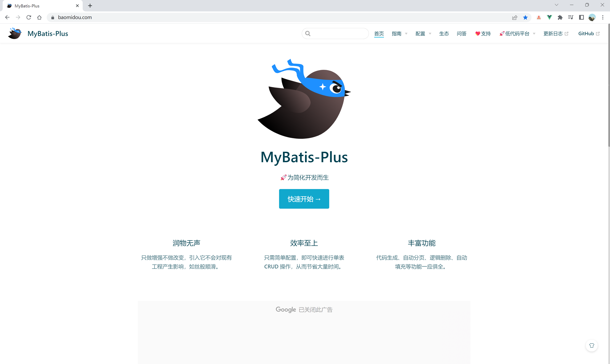Click the 丰富功能 feature heading
This screenshot has height=364, width=610.
tap(422, 243)
